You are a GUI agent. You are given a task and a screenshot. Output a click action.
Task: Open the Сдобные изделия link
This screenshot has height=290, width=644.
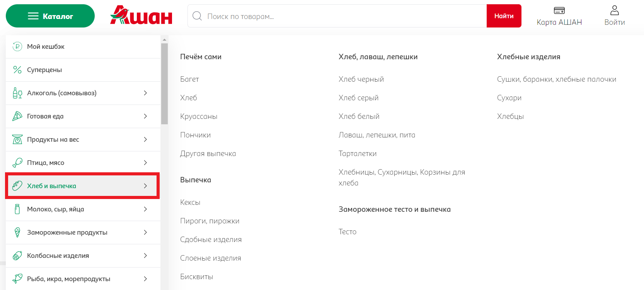tap(211, 239)
